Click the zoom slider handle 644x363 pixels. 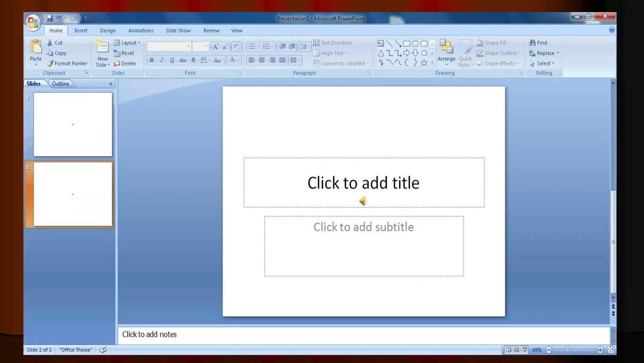pyautogui.click(x=567, y=349)
